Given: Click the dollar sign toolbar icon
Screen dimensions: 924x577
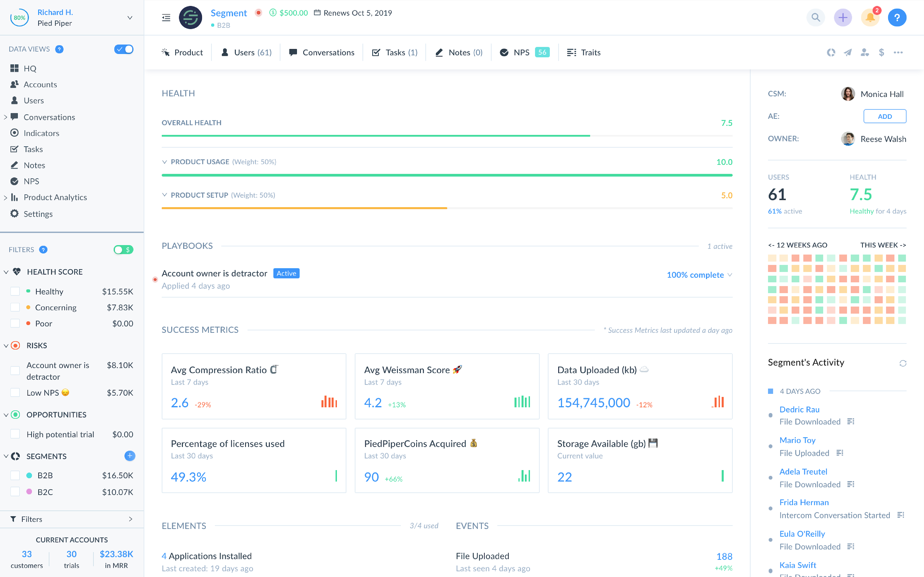Looking at the screenshot, I should pos(881,53).
